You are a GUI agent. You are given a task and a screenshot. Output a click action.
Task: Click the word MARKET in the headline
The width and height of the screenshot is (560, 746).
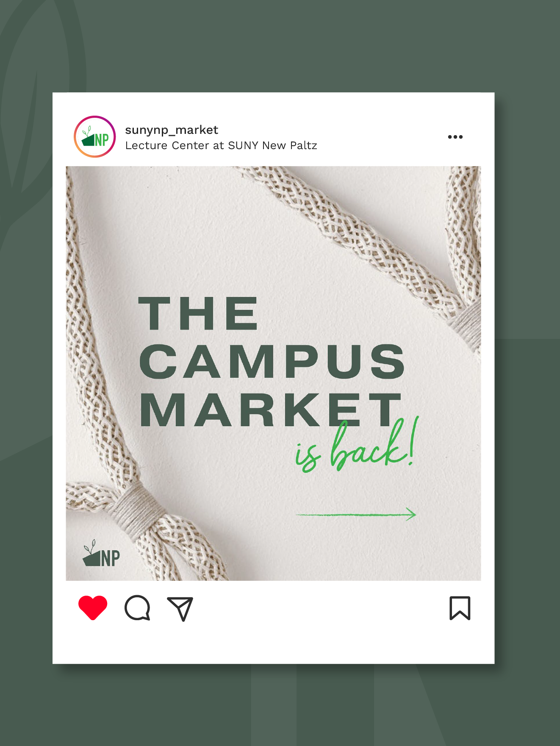point(270,410)
